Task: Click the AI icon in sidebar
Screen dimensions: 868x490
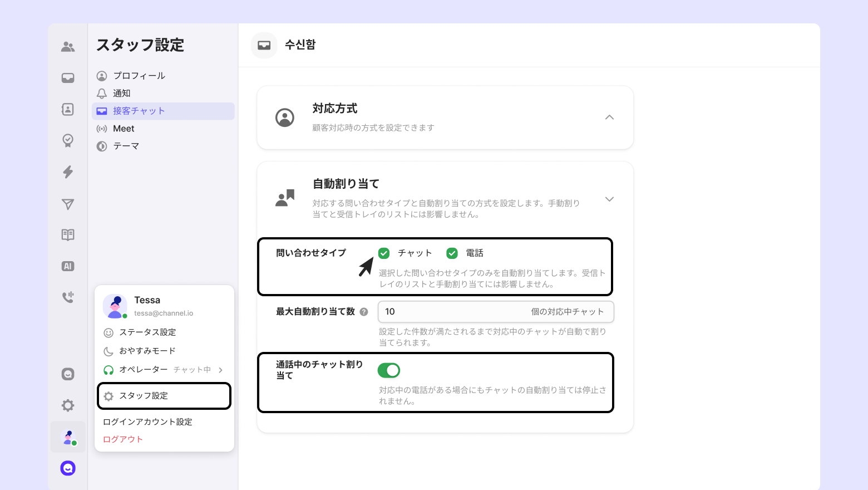Action: click(68, 266)
